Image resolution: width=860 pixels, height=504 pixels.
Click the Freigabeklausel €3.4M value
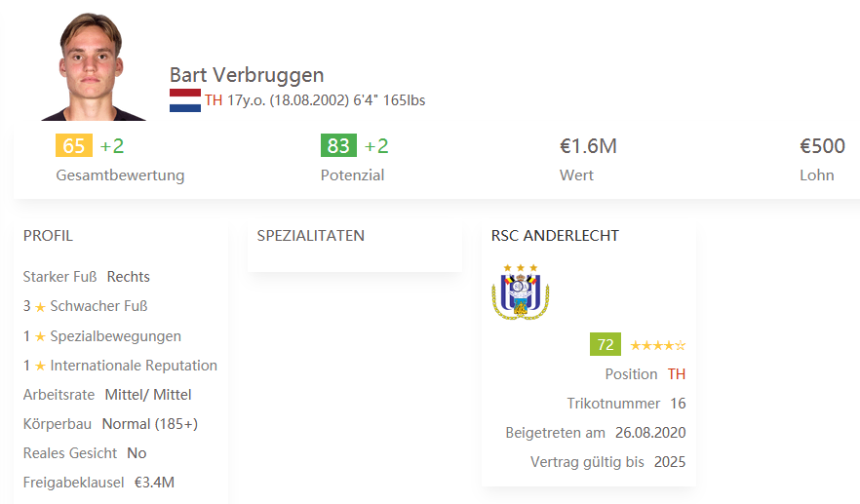[x=154, y=483]
